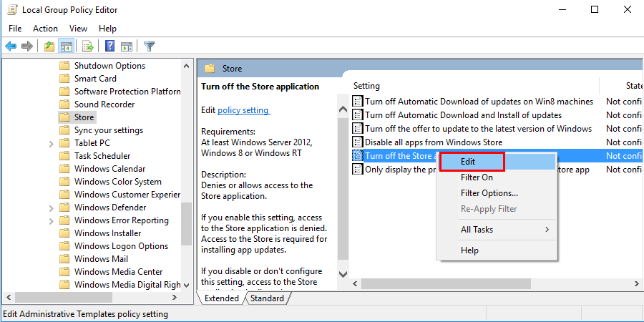The height and width of the screenshot is (322, 644).
Task: Click the Local Group Policy Editor title icon
Action: 12,9
